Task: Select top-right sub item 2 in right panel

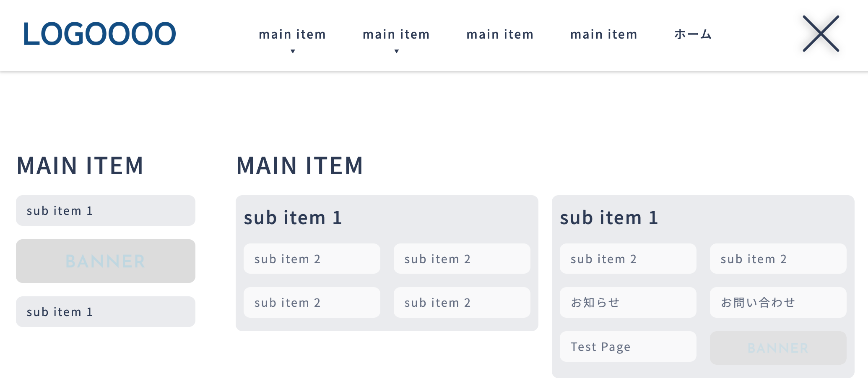Action: click(778, 259)
